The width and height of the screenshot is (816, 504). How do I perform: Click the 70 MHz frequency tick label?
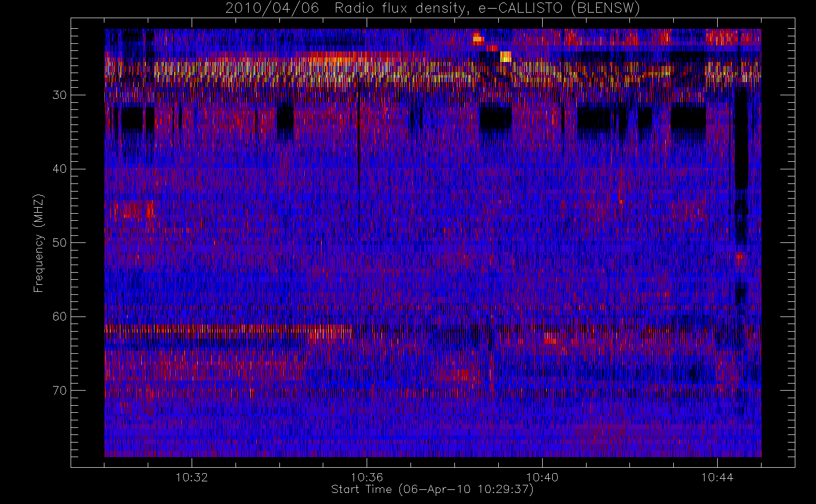(x=60, y=391)
